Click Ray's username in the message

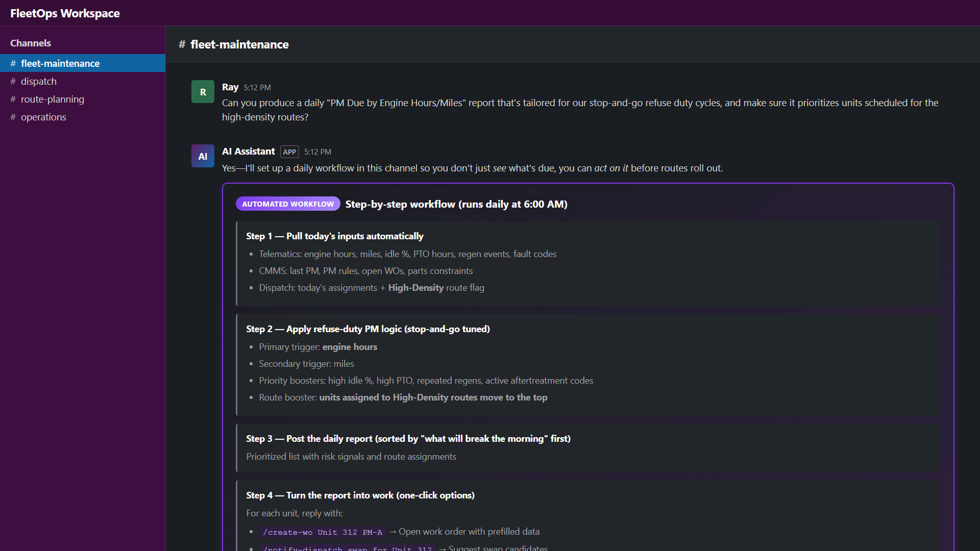pos(230,87)
